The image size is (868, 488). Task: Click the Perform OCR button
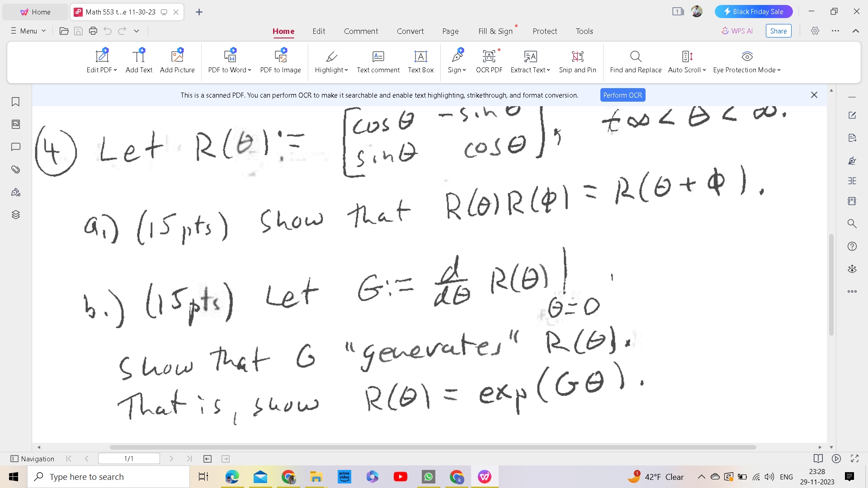(623, 95)
